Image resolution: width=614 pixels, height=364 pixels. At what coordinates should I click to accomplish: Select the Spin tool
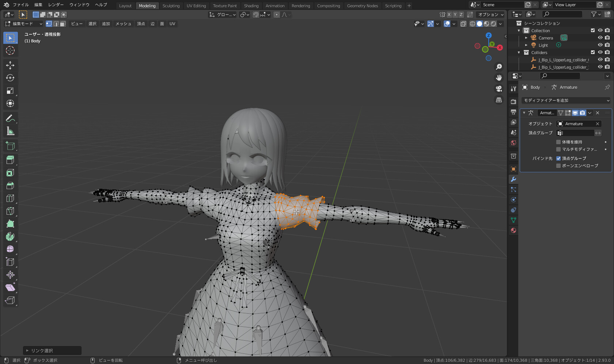tap(10, 237)
